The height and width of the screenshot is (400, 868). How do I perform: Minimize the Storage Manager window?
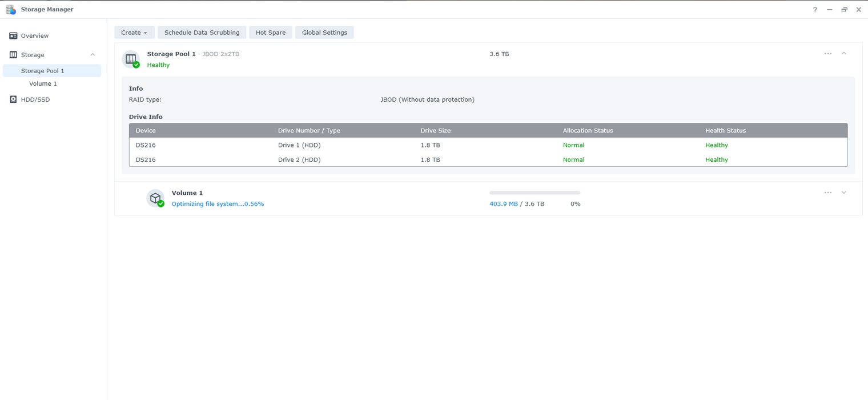829,10
